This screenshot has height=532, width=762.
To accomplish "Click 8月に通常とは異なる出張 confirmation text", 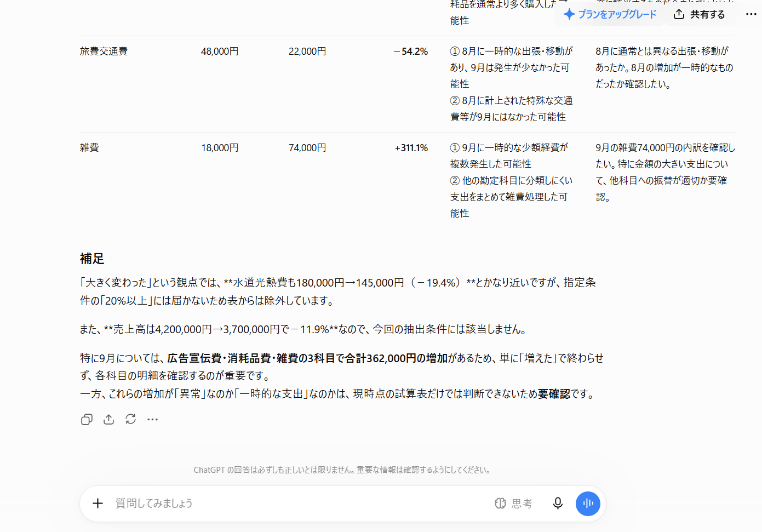I will (x=664, y=67).
